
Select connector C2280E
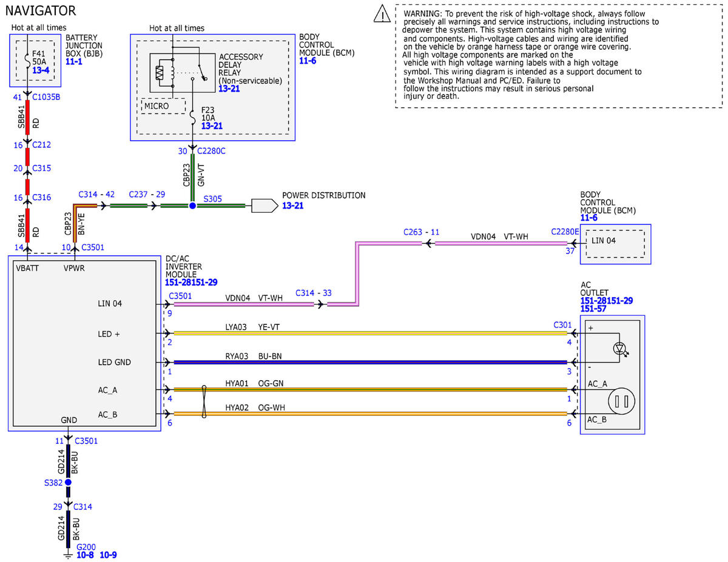coord(565,232)
